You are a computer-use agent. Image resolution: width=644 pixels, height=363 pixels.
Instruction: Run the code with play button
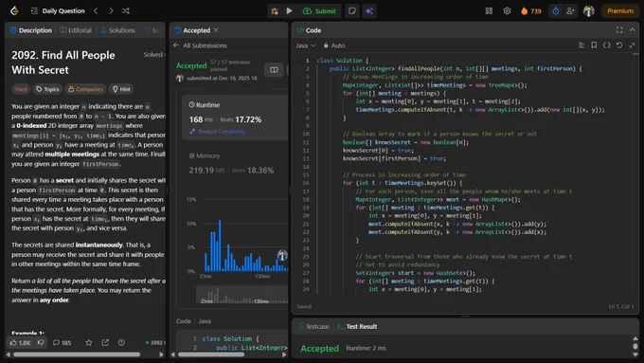(289, 11)
